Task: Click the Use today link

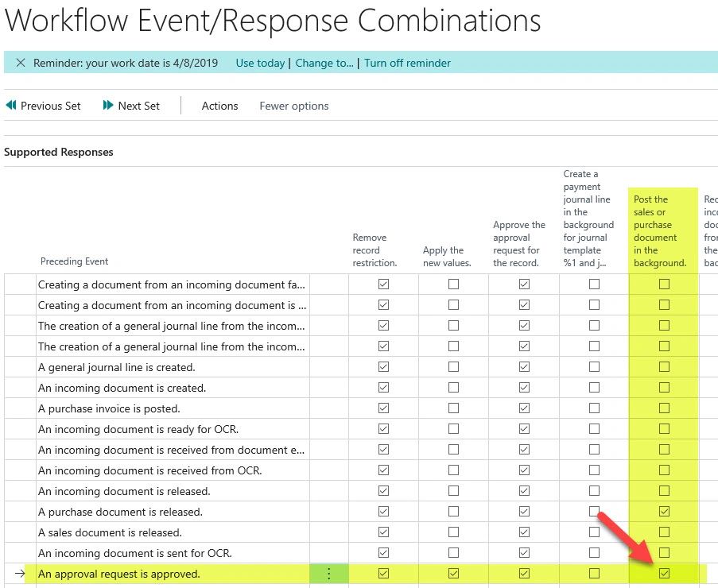Action: 260,63
